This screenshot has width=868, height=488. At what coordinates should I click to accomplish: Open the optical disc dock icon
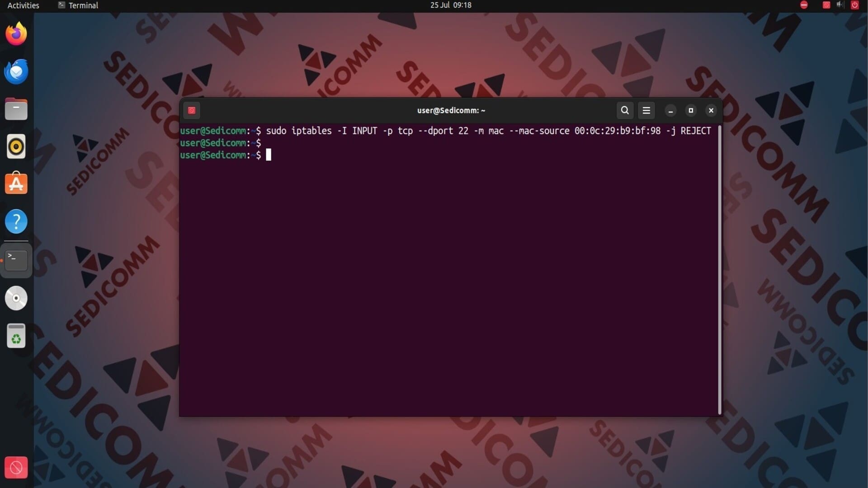(x=16, y=298)
